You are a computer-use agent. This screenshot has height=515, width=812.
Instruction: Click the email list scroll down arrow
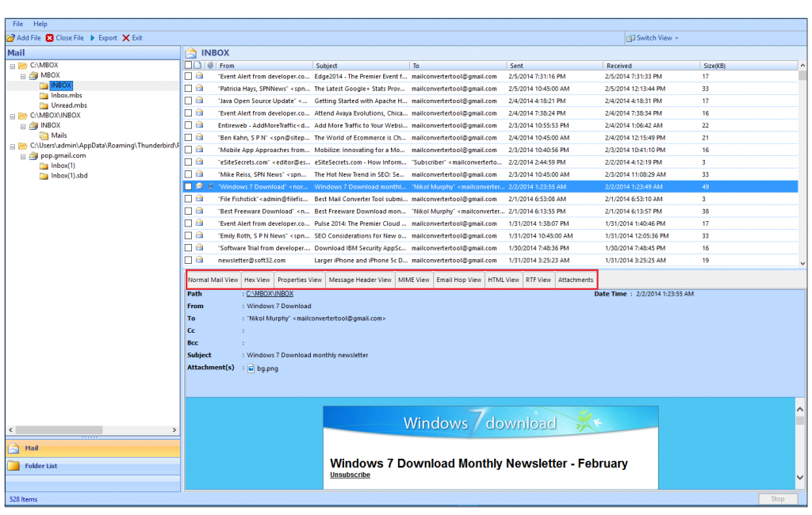point(802,264)
